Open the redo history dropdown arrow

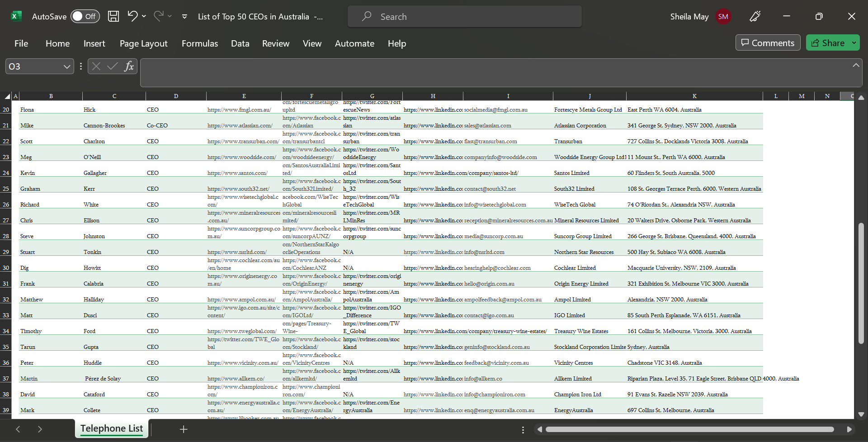point(170,16)
